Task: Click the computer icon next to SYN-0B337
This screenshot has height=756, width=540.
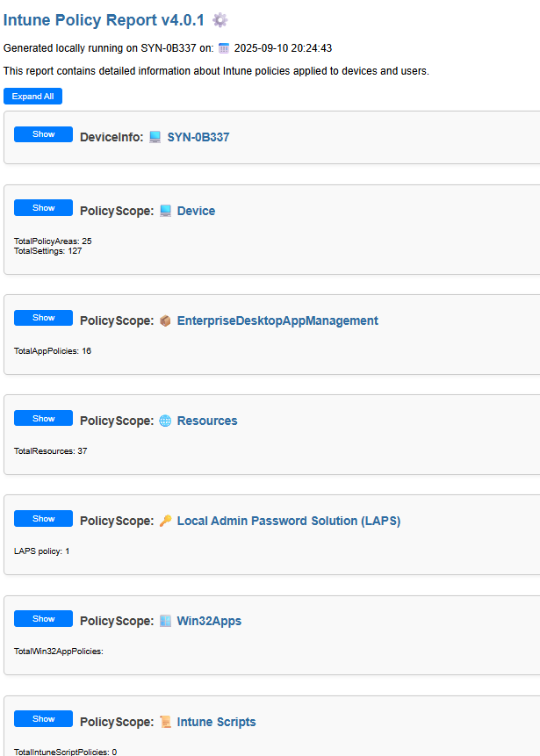Action: (x=155, y=137)
